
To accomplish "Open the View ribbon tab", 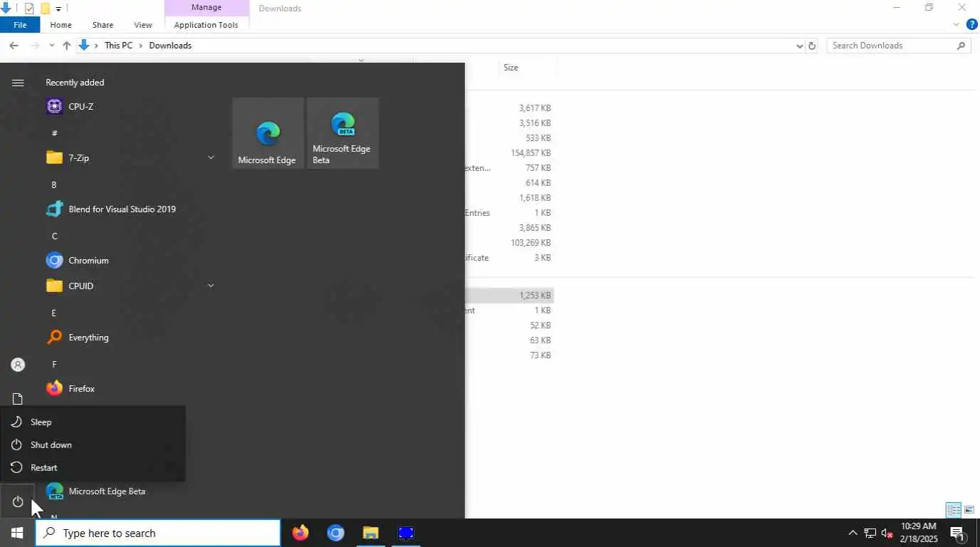I will tap(143, 25).
